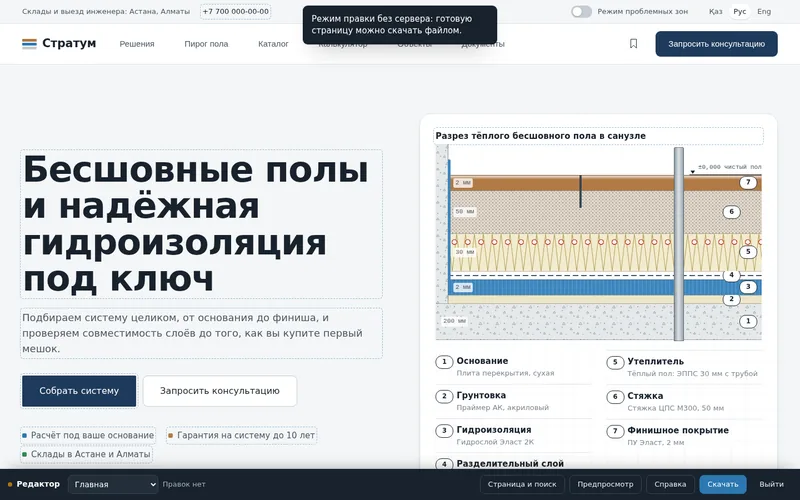Image resolution: width=800 pixels, height=500 pixels.
Task: Open Решения menu item
Action: click(x=137, y=44)
